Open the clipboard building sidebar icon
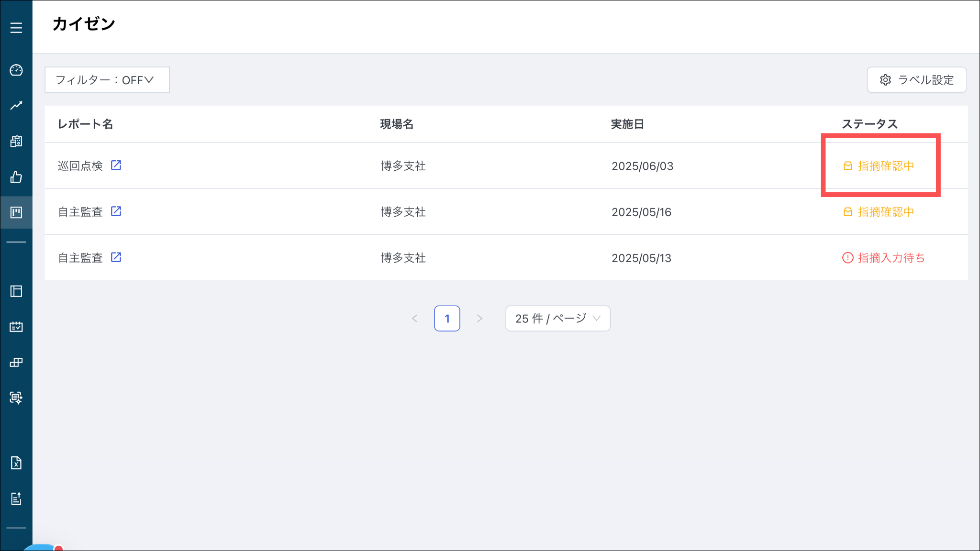The width and height of the screenshot is (980, 551). pyautogui.click(x=16, y=141)
